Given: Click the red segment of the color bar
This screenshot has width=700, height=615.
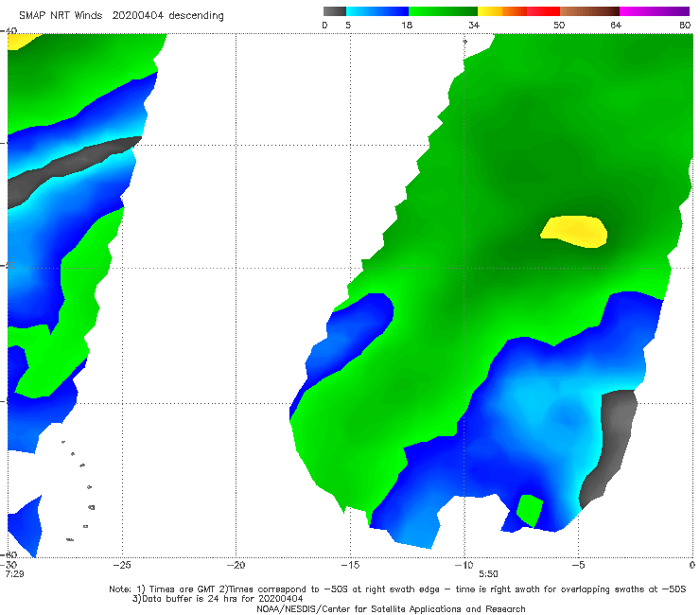Looking at the screenshot, I should point(543,11).
